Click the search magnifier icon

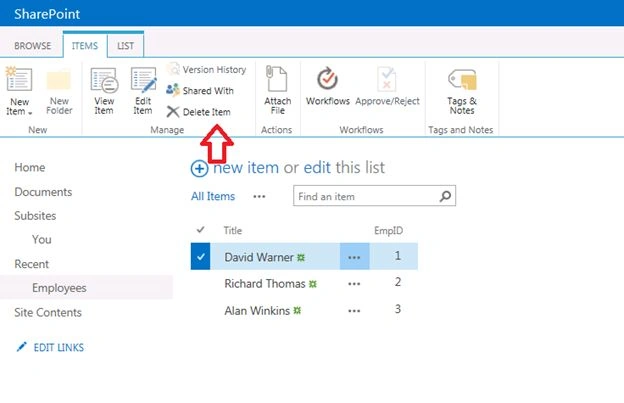pyautogui.click(x=445, y=196)
